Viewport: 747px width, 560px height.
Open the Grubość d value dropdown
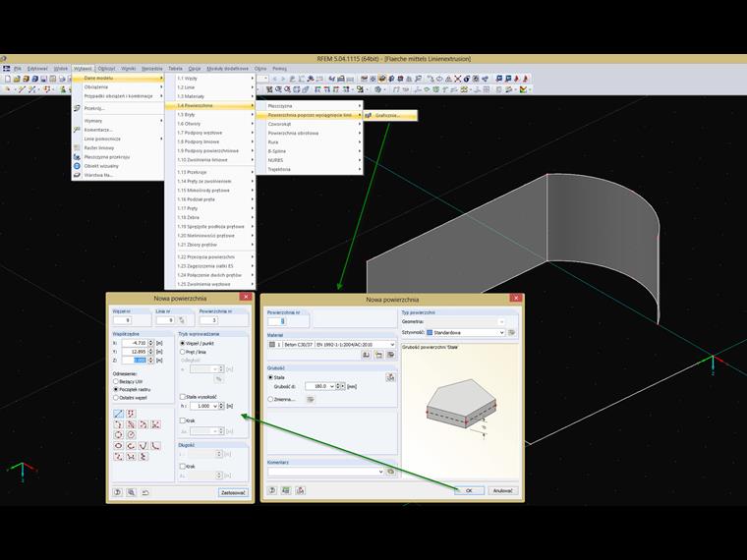[332, 386]
